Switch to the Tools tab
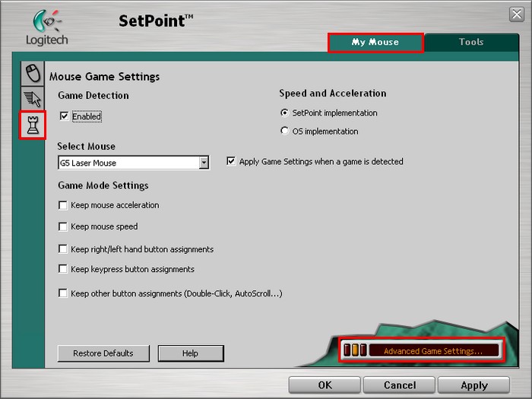 [471, 42]
